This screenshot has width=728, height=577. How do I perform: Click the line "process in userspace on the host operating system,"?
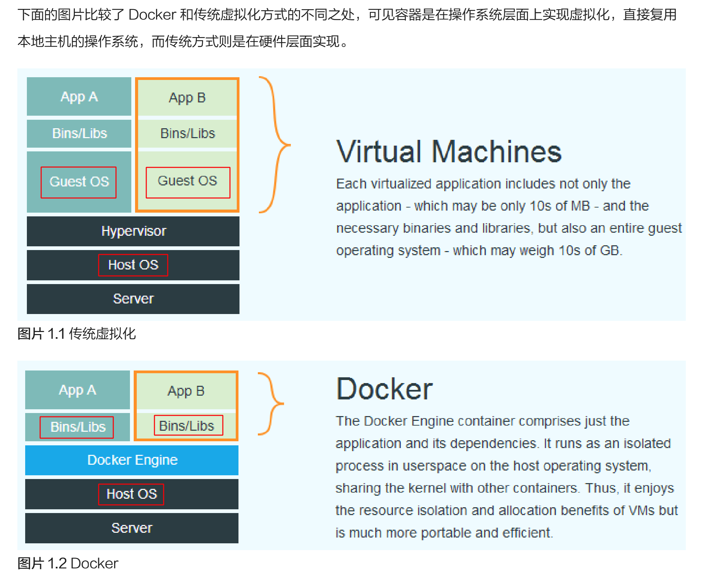(493, 466)
